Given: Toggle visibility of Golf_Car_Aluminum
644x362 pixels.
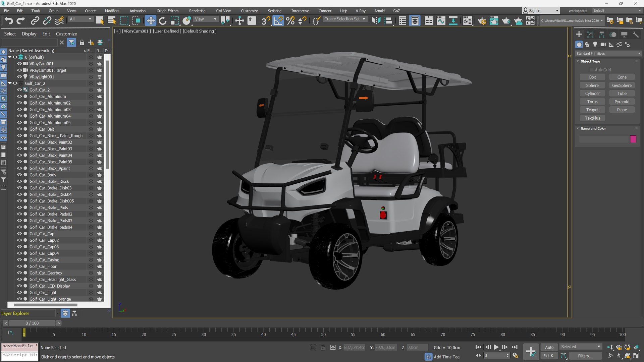Looking at the screenshot, I should point(19,97).
